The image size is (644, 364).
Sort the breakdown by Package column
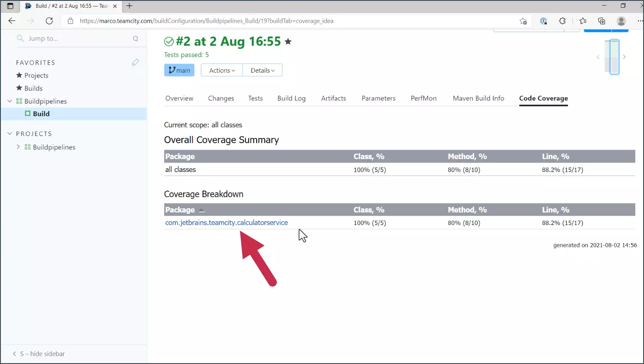pos(180,210)
